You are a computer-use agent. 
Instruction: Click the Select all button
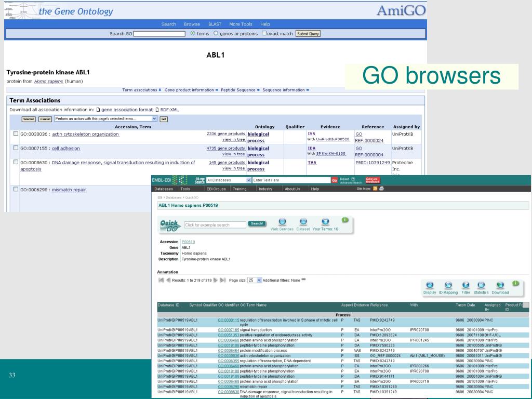click(x=29, y=119)
